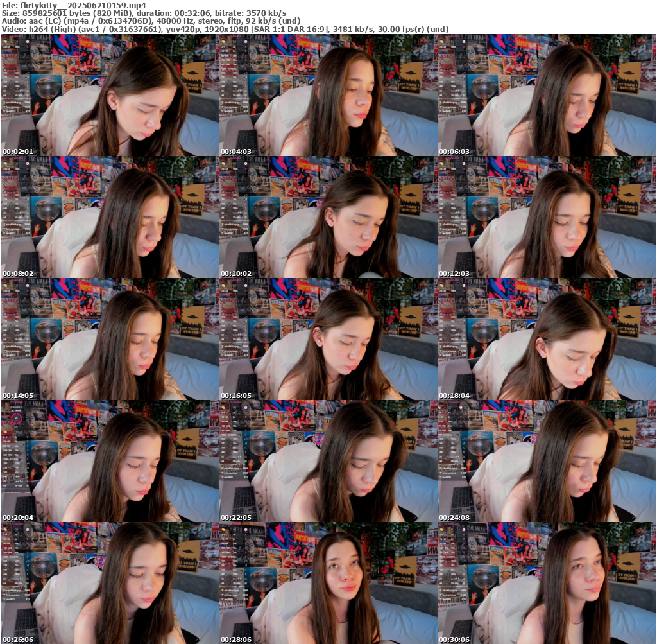Screen dimensions: 657x644
Task: Select the Video codec info line
Action: pyautogui.click(x=225, y=29)
